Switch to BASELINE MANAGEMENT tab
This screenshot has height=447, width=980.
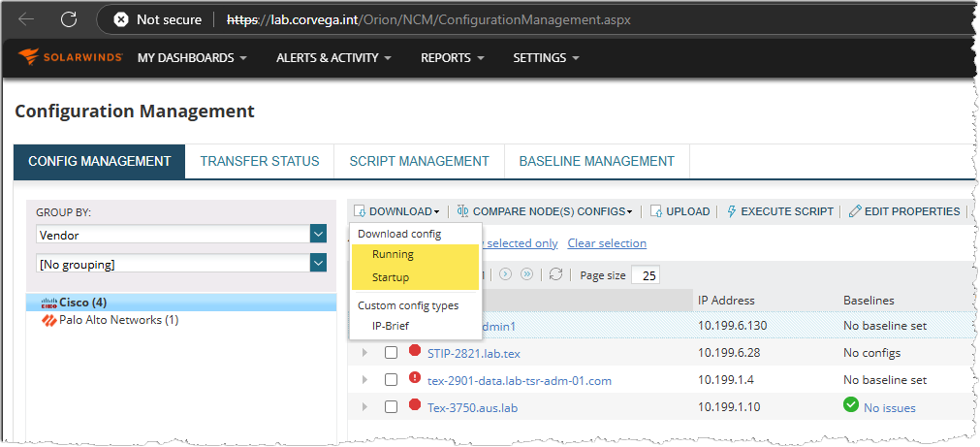point(597,161)
